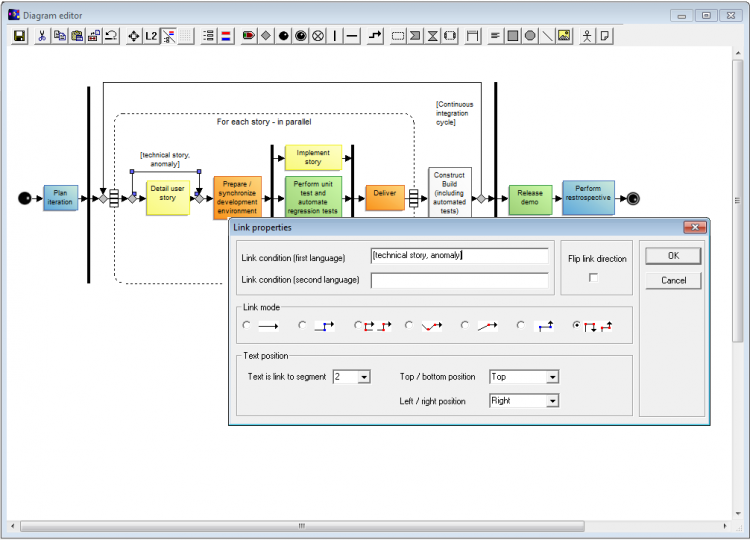
Task: Close the Link properties dialog
Action: (695, 227)
